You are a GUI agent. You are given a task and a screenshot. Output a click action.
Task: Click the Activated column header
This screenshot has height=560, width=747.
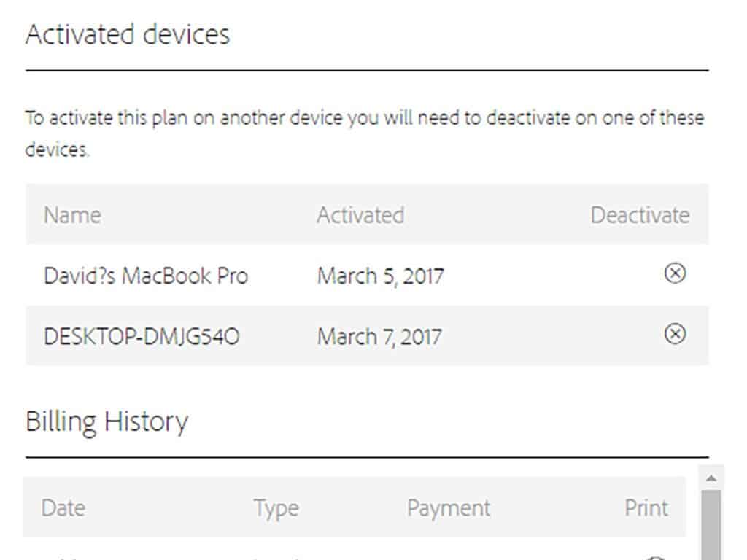click(x=360, y=215)
